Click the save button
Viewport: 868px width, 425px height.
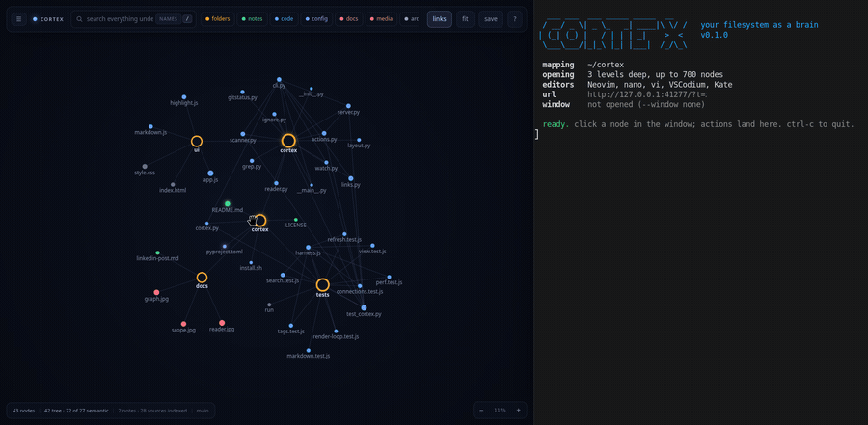(x=491, y=19)
